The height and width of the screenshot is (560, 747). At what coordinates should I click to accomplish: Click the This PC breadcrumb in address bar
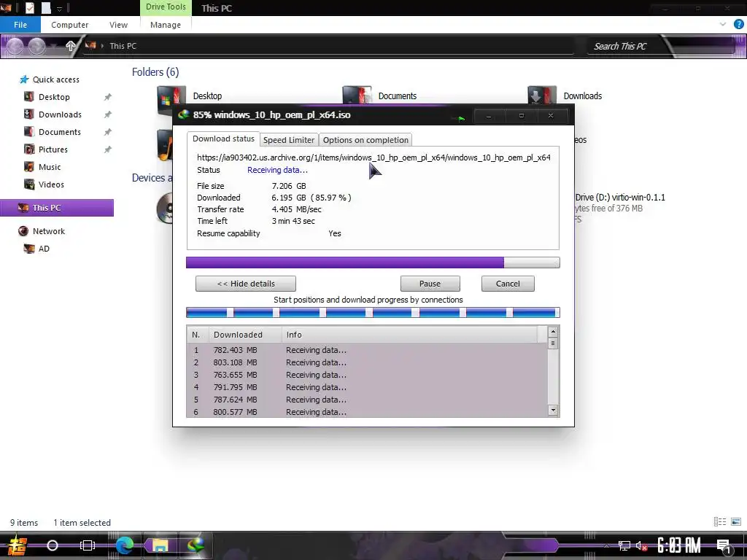pyautogui.click(x=123, y=46)
